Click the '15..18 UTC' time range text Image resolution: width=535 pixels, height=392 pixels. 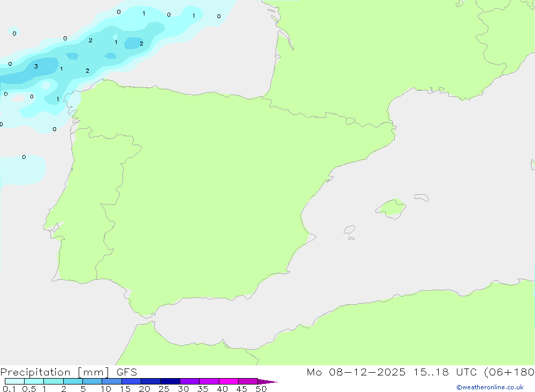tap(445, 372)
